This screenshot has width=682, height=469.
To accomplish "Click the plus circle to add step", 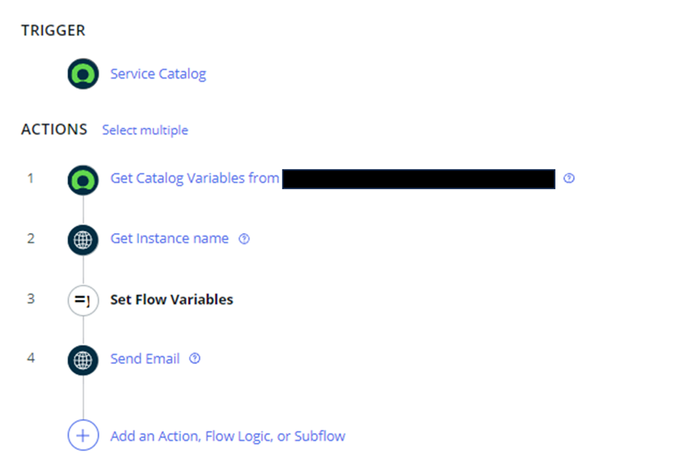I will pyautogui.click(x=83, y=435).
